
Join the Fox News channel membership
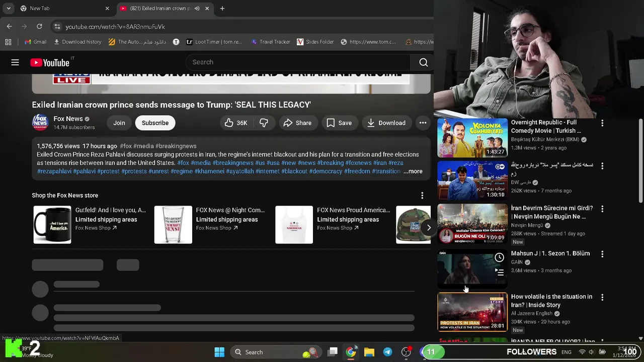[119, 123]
